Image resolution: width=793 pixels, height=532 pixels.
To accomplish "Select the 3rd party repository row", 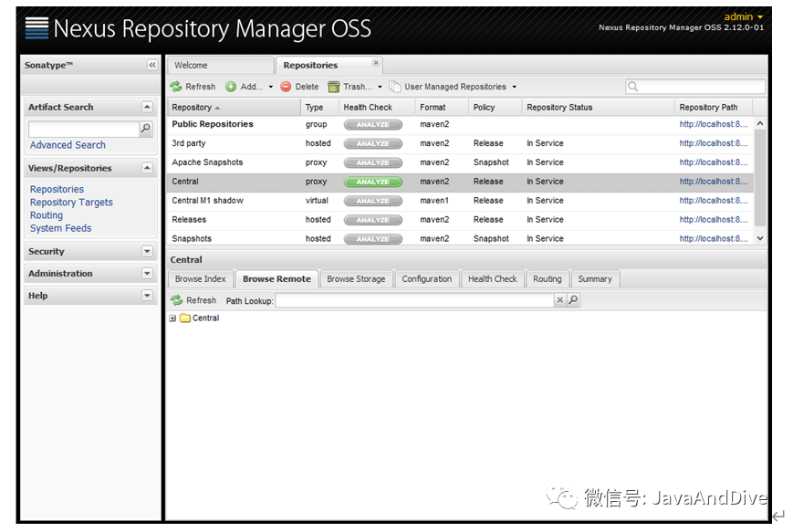I will click(x=460, y=143).
